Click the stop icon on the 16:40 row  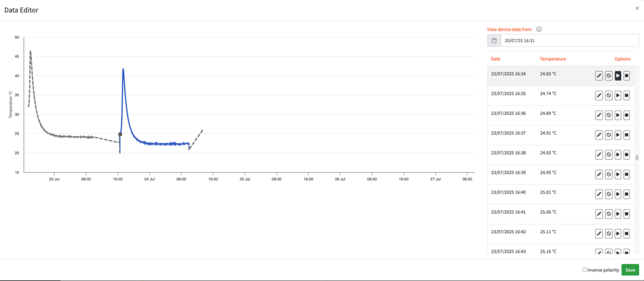(627, 194)
